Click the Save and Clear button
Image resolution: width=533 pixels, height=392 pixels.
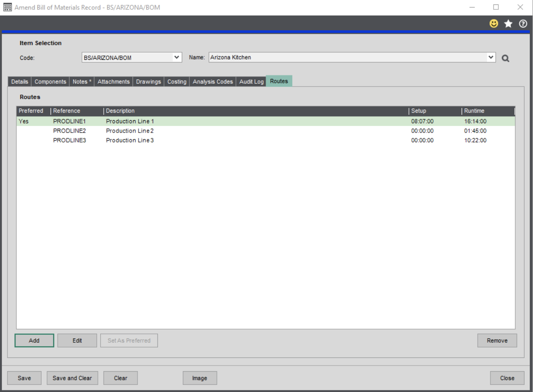[72, 378]
